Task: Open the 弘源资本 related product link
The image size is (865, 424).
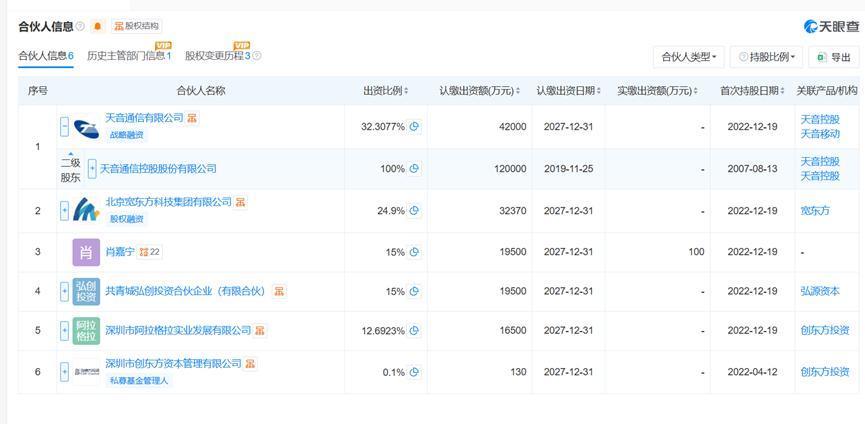Action: [x=820, y=291]
